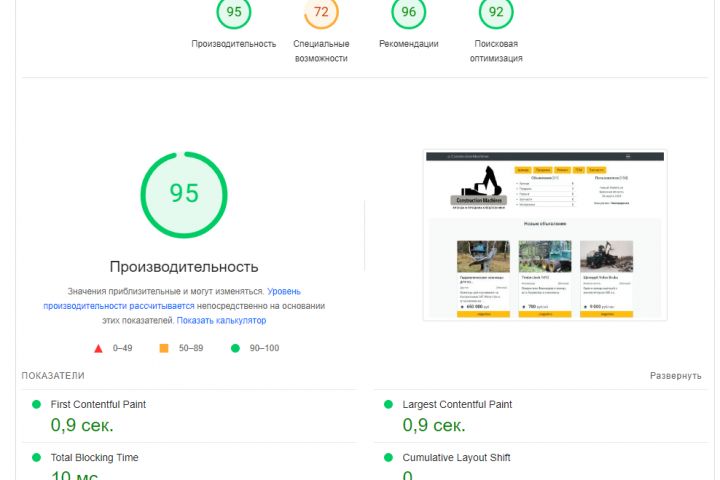Jump to Производительность score gauge 95
Screen dimensions: 720x480
point(234,12)
